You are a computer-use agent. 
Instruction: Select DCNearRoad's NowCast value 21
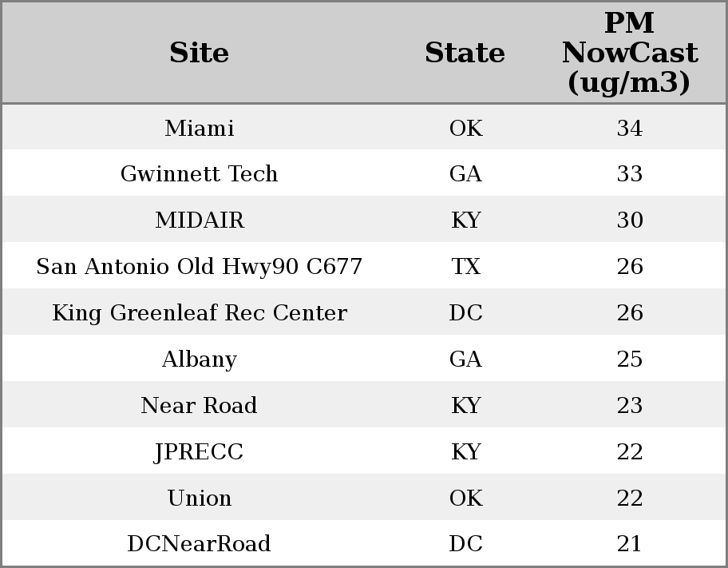(x=629, y=543)
